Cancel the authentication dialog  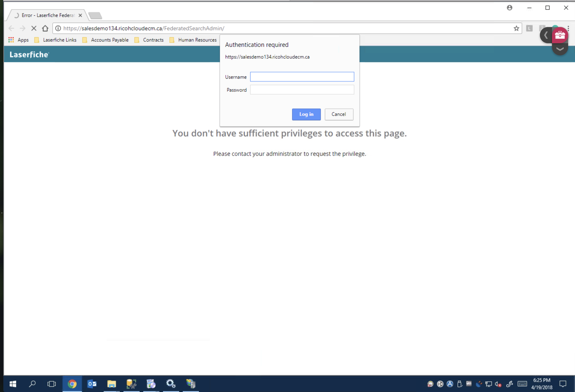[339, 114]
